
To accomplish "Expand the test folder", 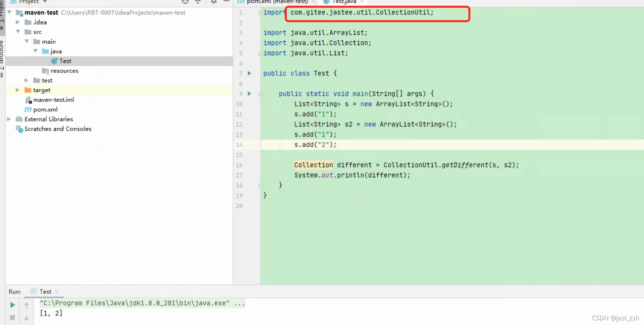I will (27, 80).
